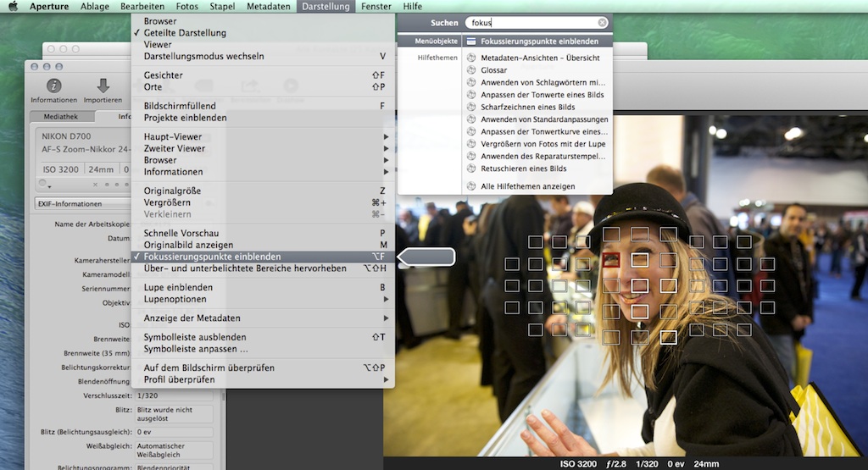Open the Apple menu
Screen dimensions: 868x470
point(14,6)
